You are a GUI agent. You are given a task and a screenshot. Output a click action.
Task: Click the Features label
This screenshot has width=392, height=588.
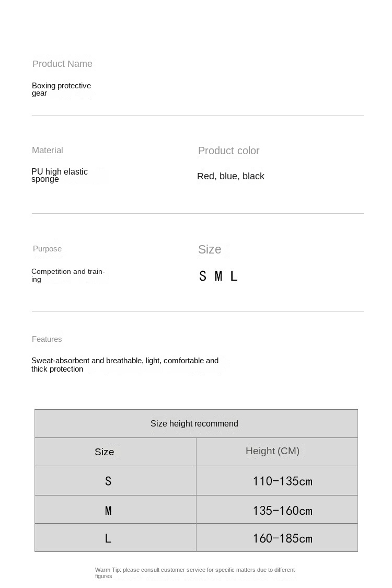[47, 339]
